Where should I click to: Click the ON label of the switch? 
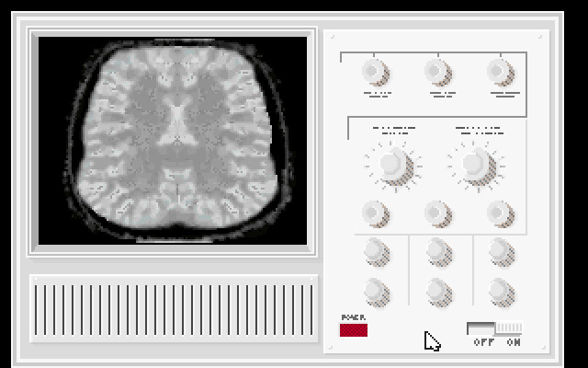click(x=513, y=342)
